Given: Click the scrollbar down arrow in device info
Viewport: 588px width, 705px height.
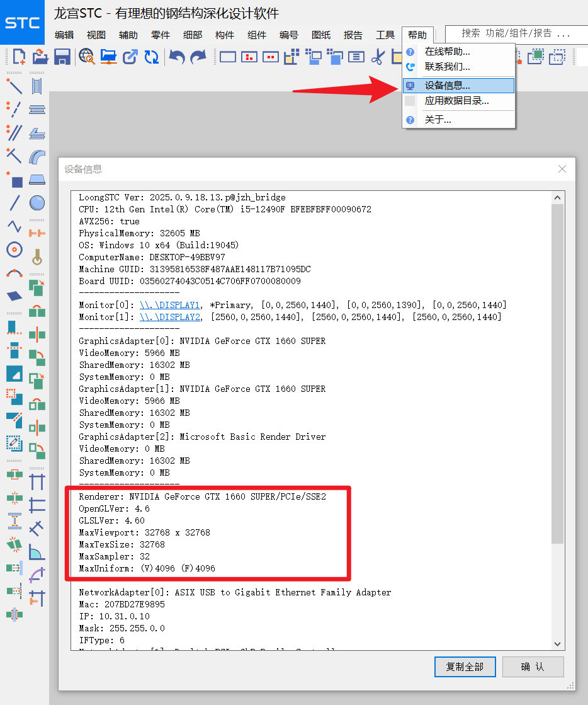Looking at the screenshot, I should [557, 643].
